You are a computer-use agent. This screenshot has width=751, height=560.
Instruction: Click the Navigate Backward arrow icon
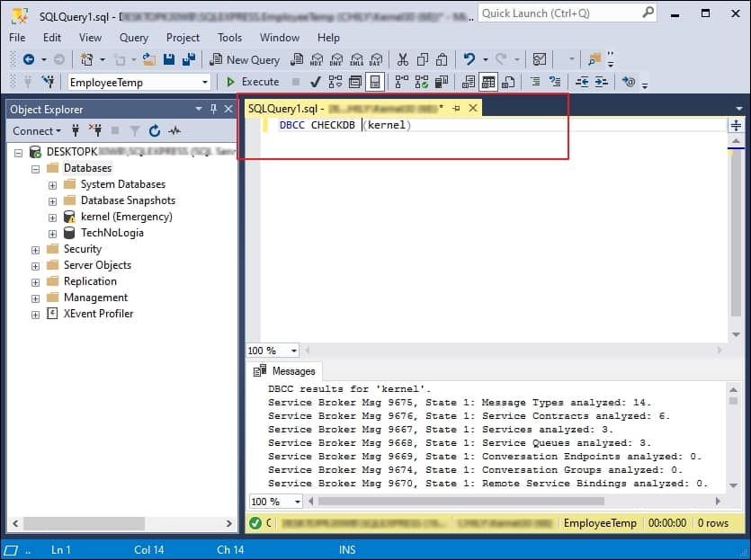[x=29, y=60]
